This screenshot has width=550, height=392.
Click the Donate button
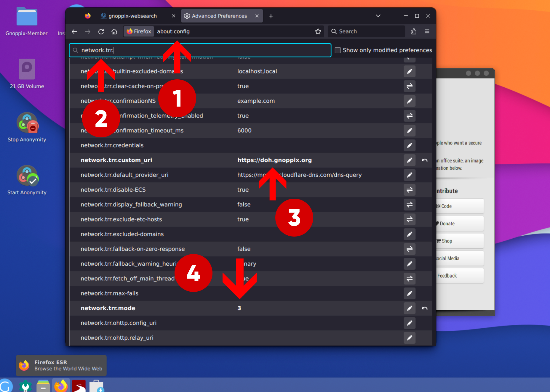click(x=459, y=224)
